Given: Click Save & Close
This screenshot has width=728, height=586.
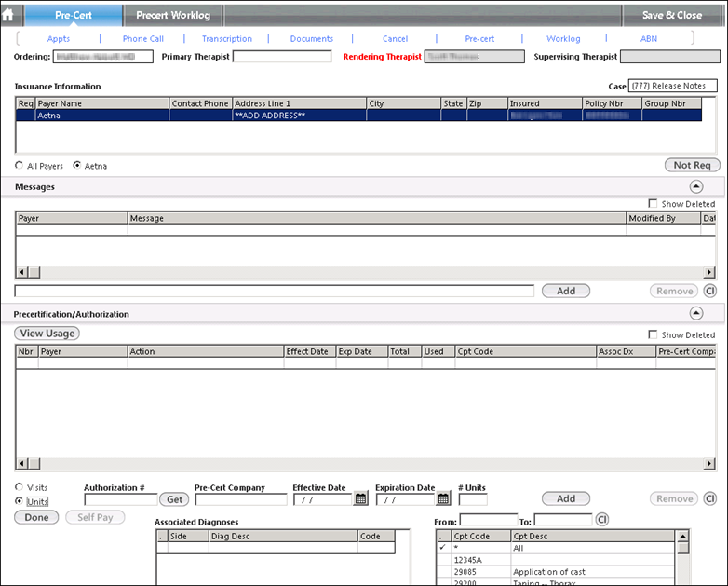Looking at the screenshot, I should (x=672, y=15).
